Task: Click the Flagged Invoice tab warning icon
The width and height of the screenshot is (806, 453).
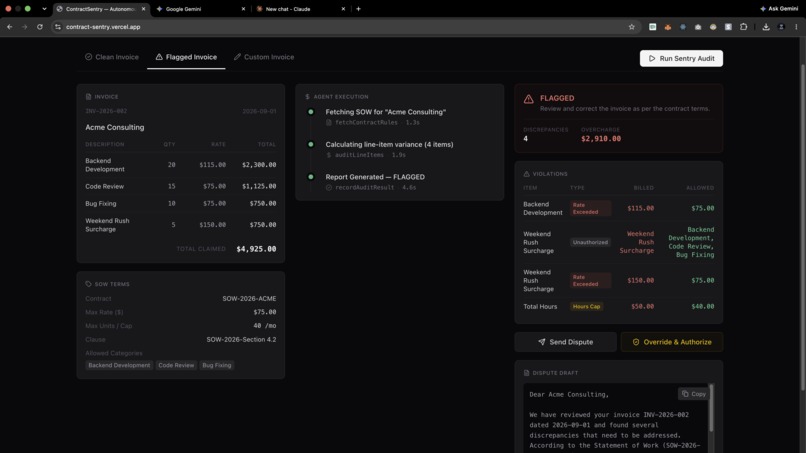Action: coord(159,57)
